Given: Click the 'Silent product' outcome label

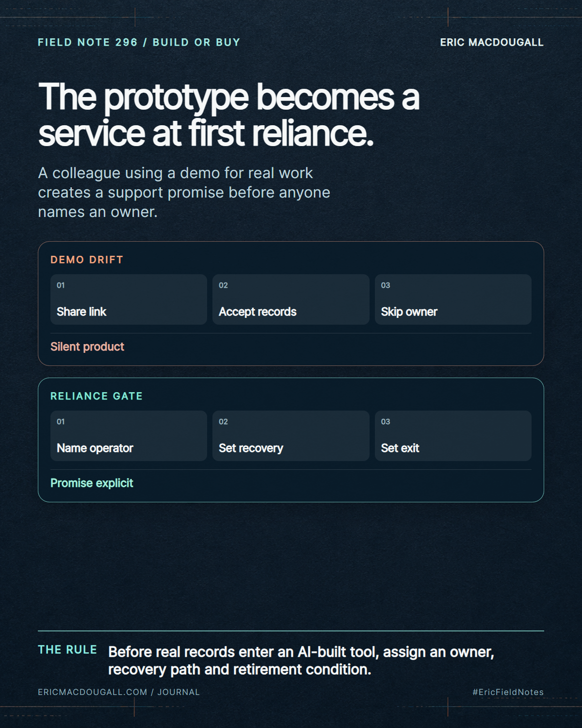Looking at the screenshot, I should tap(87, 347).
